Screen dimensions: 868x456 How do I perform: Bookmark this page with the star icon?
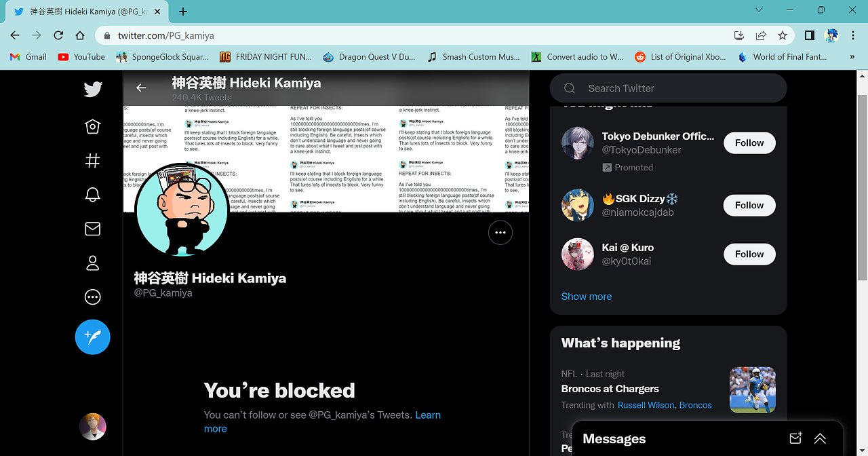(x=783, y=35)
